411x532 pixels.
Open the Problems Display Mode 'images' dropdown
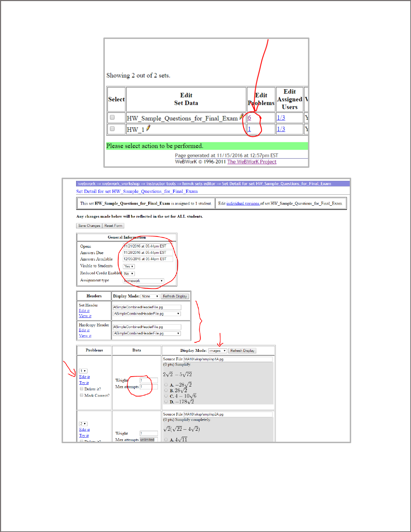point(217,351)
